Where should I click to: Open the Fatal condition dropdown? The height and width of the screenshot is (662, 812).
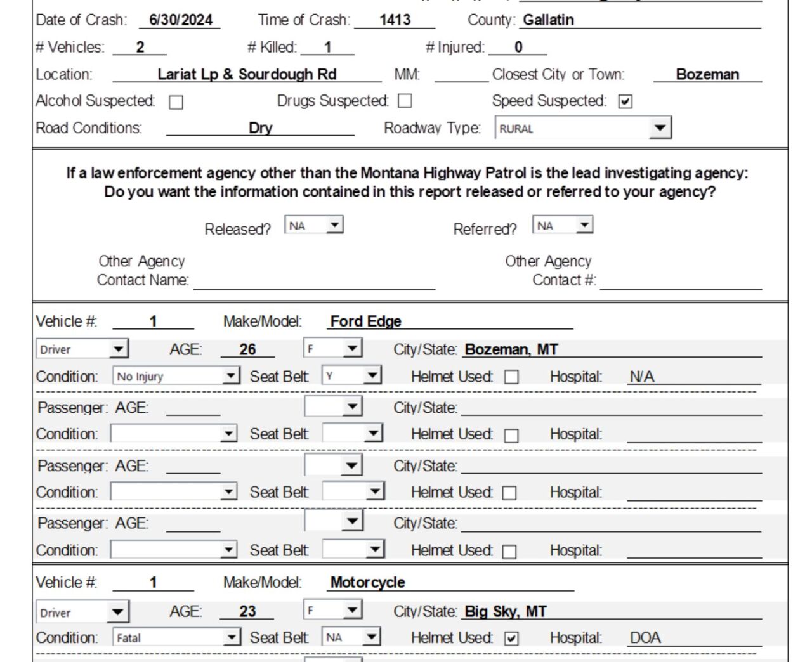[x=232, y=638]
